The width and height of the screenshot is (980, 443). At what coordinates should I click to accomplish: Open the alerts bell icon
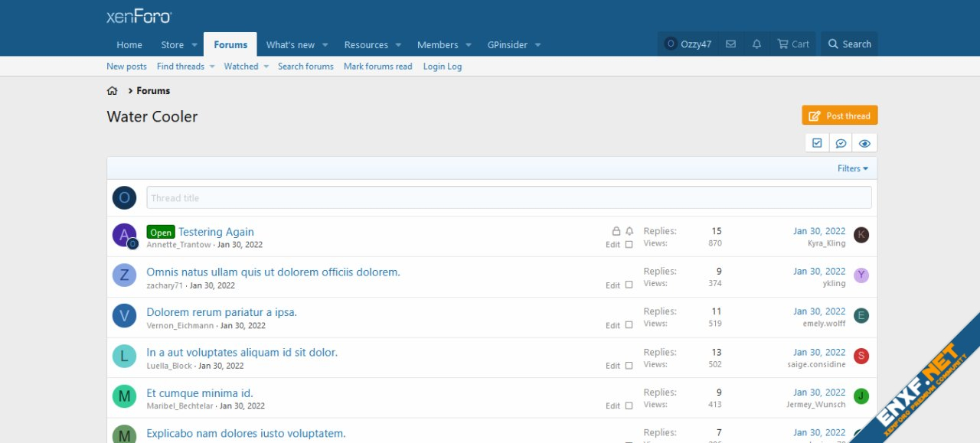[756, 44]
